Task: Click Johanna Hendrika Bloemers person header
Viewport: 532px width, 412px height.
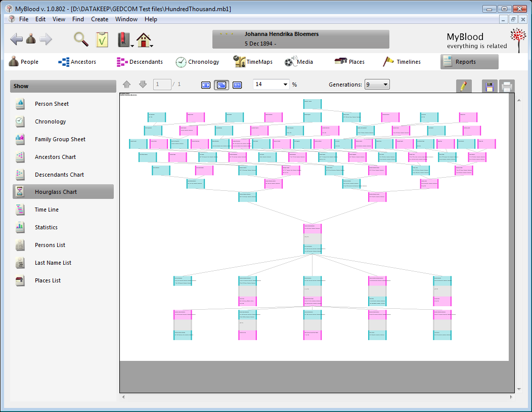Action: tap(300, 39)
